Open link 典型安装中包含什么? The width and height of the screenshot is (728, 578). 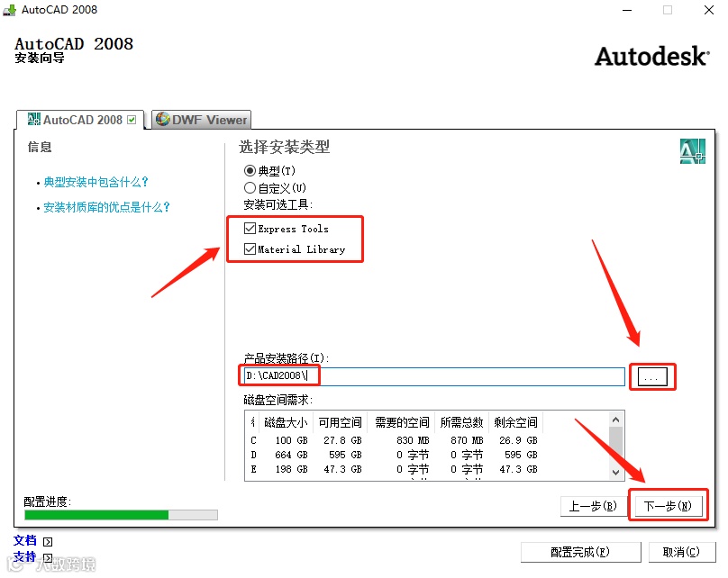pos(96,182)
